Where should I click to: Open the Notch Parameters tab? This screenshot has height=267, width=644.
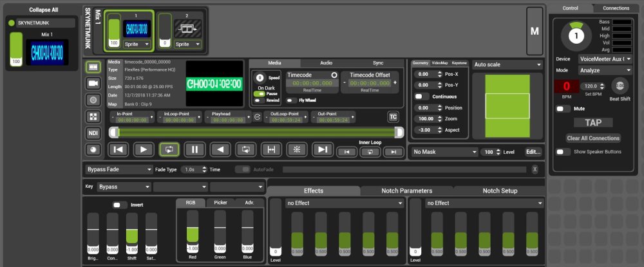[406, 190]
